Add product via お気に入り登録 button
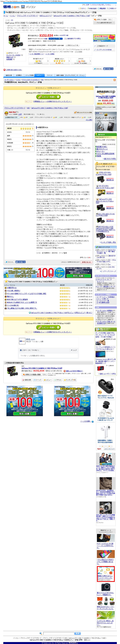 click(102, 19)
